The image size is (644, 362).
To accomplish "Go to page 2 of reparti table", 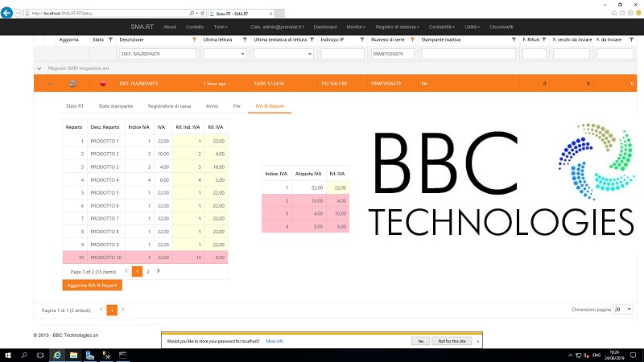I will (148, 272).
